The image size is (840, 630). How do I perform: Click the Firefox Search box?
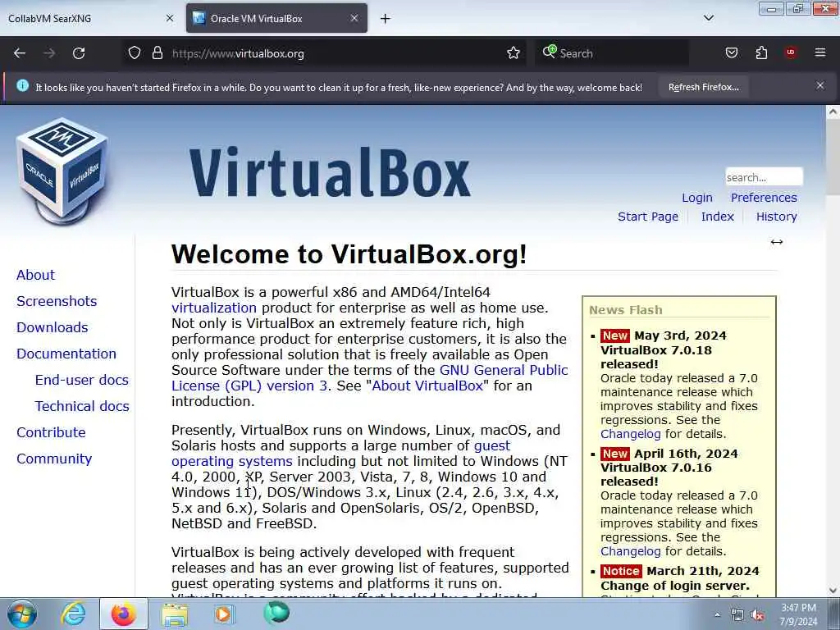coord(612,53)
